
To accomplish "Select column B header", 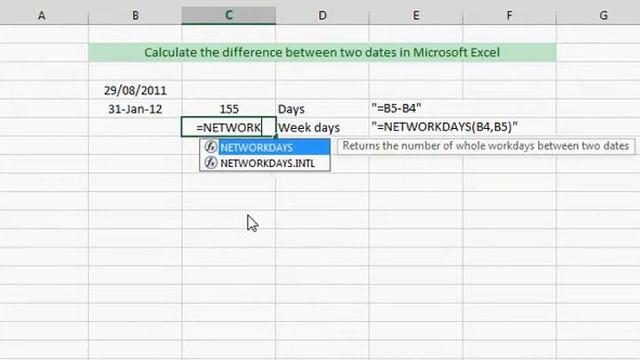I will click(135, 16).
